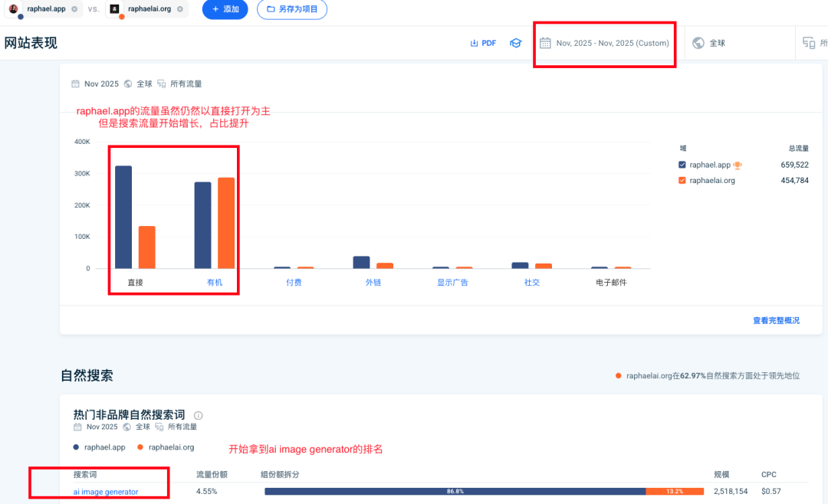Click the globe icon beside 全球 in header

point(698,43)
